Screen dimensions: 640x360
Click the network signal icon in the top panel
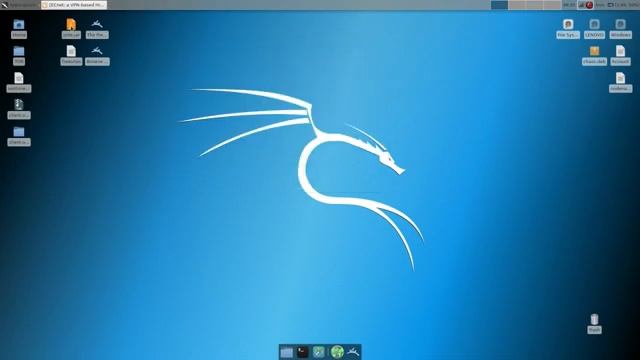582,5
